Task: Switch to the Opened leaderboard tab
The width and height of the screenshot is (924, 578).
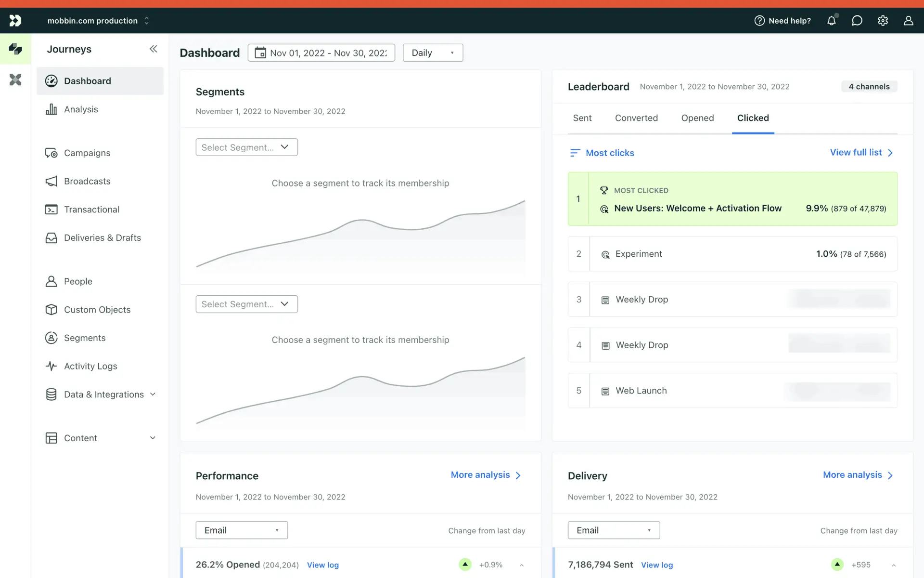Action: [697, 118]
